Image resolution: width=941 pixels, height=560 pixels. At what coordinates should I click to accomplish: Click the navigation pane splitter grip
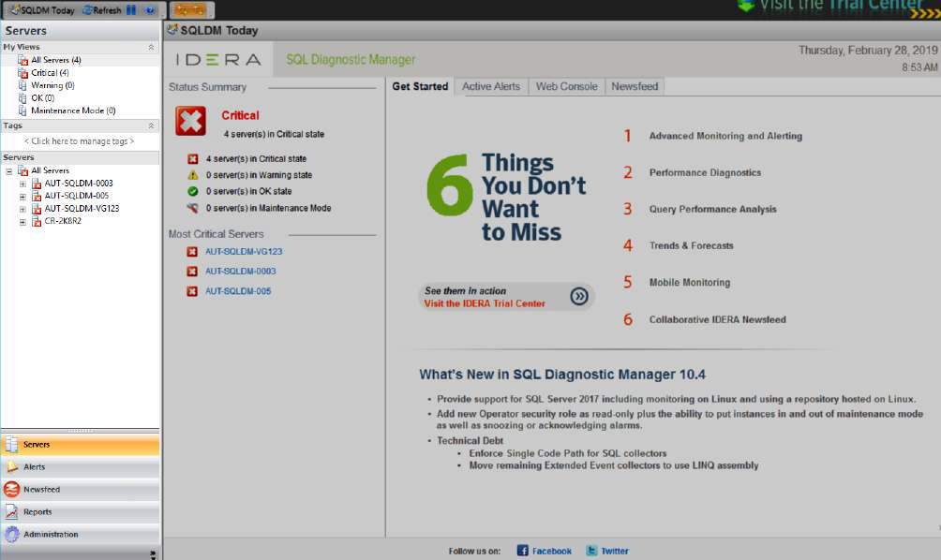point(81,430)
